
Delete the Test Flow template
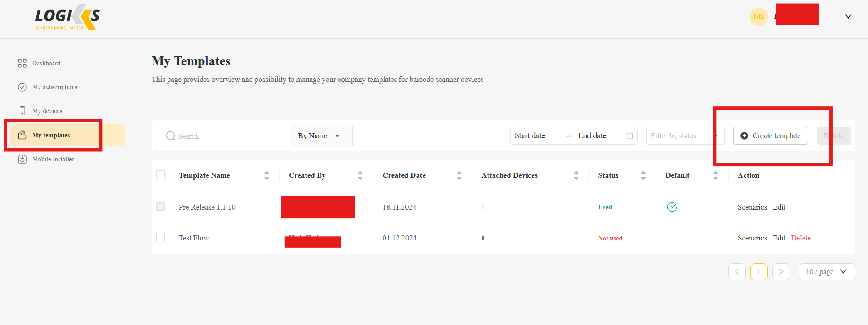(x=800, y=238)
